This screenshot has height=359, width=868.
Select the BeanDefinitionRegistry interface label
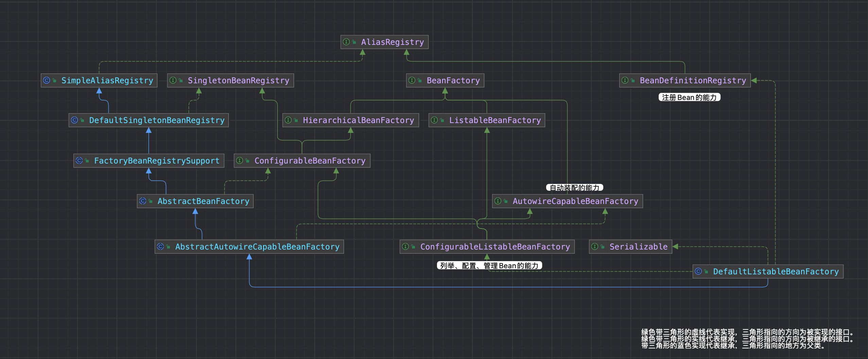pos(693,81)
